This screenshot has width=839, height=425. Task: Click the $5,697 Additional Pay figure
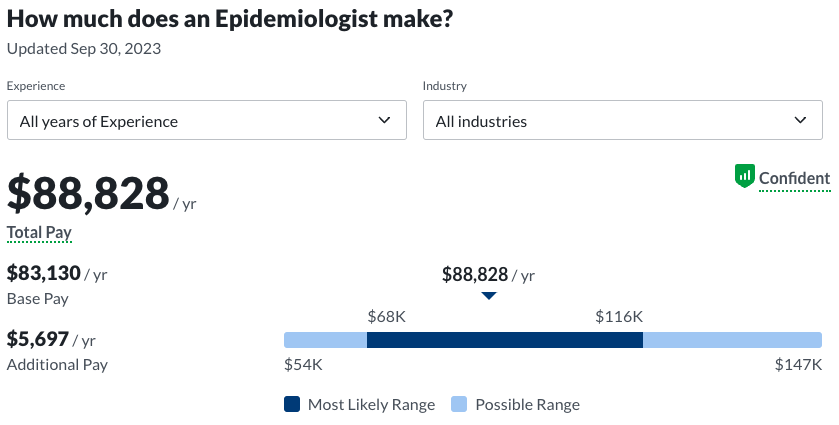[37, 340]
